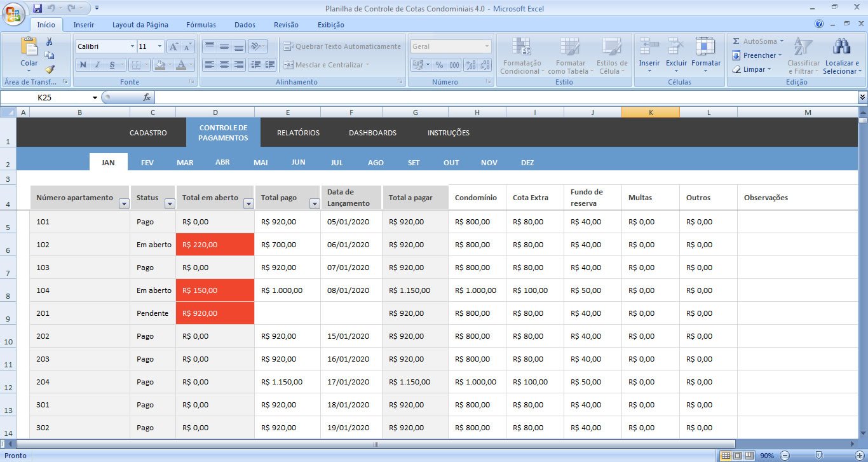Screen dimensions: 868x462
Task: Open the Inserir ribbon tab
Action: tap(84, 25)
